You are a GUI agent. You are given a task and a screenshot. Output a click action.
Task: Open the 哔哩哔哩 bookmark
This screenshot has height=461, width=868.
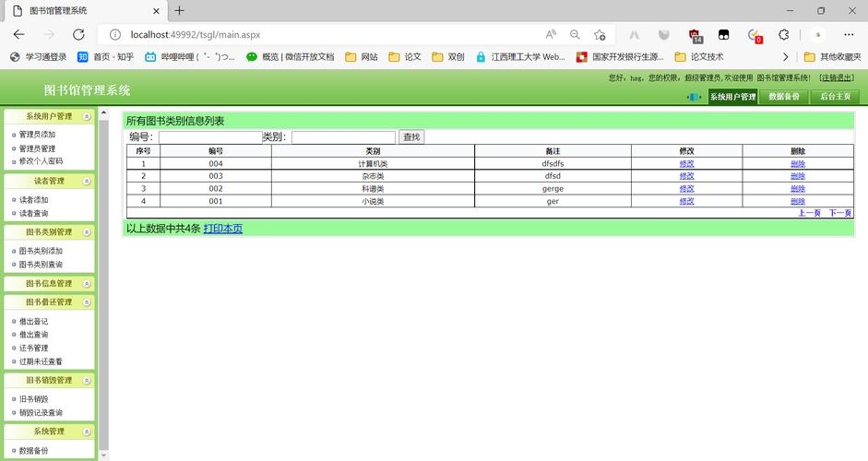point(191,56)
